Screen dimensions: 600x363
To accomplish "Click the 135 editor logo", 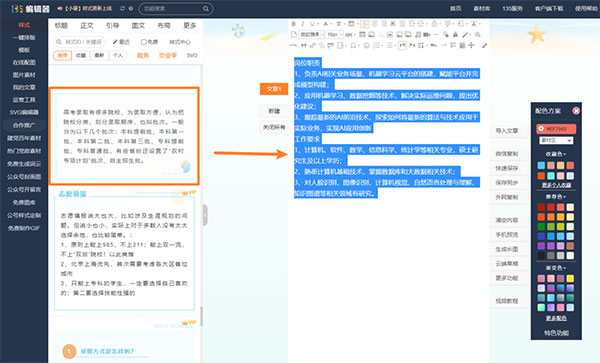I will click(31, 8).
